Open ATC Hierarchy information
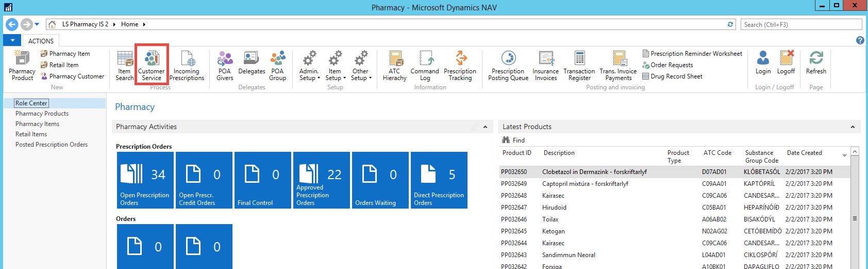The image size is (868, 269). 395,66
